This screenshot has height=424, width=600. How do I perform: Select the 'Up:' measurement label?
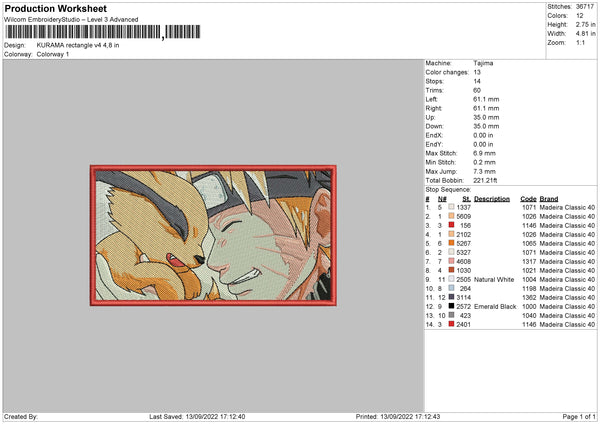430,117
